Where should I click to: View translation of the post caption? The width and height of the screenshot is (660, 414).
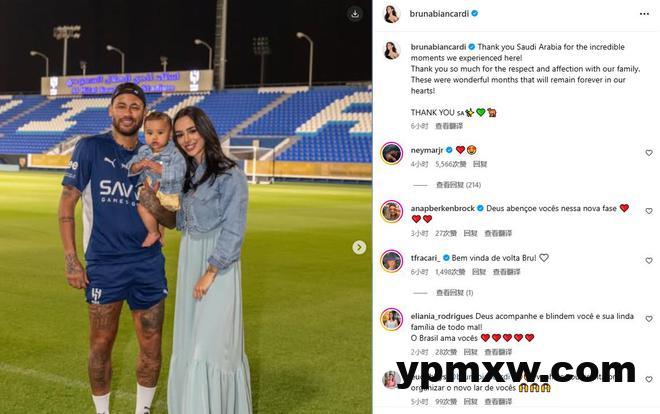[449, 126]
